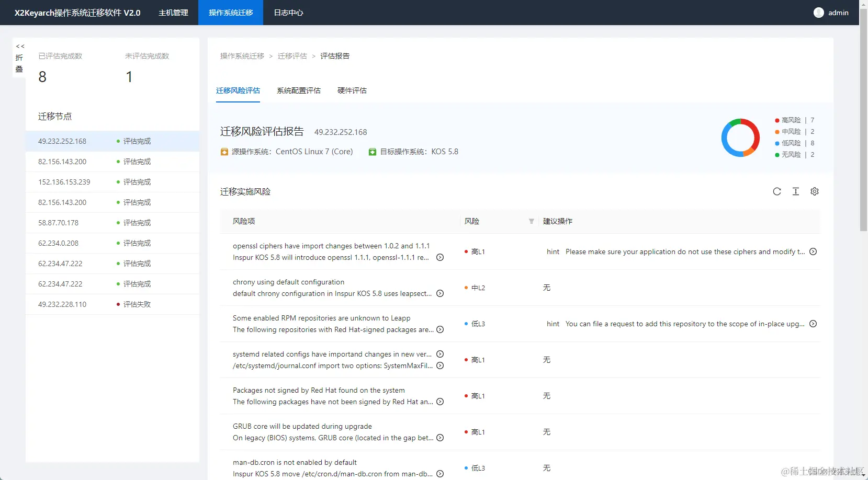Toggle 中风险 legend item
The height and width of the screenshot is (480, 868).
(x=795, y=132)
